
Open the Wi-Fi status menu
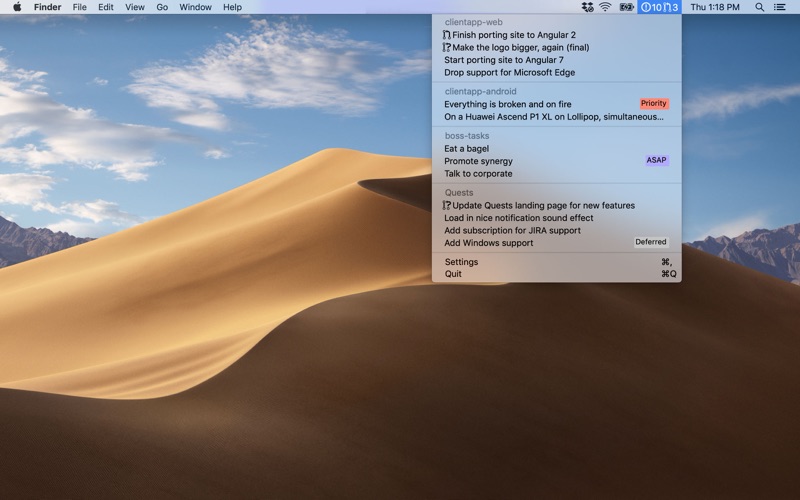click(x=605, y=7)
